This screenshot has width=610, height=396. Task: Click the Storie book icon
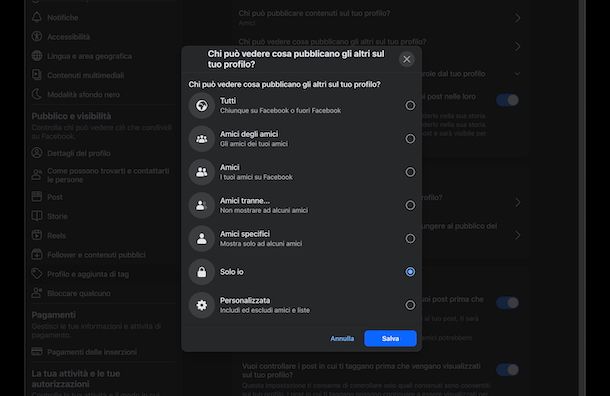pyautogui.click(x=37, y=216)
